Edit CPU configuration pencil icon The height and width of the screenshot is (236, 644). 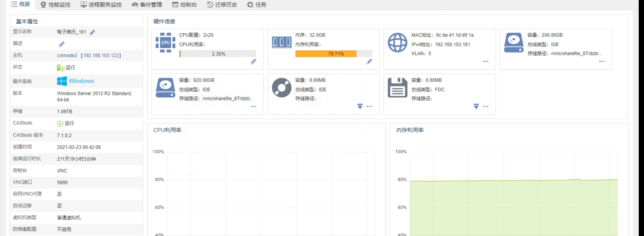(253, 62)
